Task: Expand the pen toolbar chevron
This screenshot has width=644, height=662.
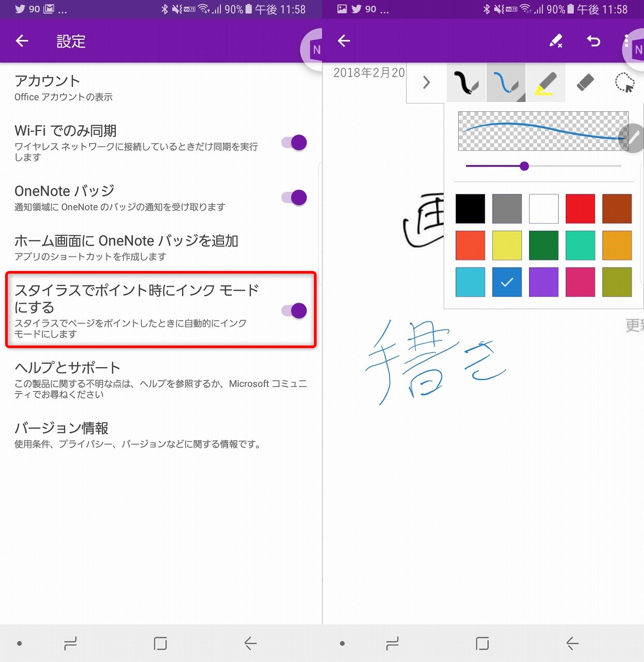Action: [426, 83]
